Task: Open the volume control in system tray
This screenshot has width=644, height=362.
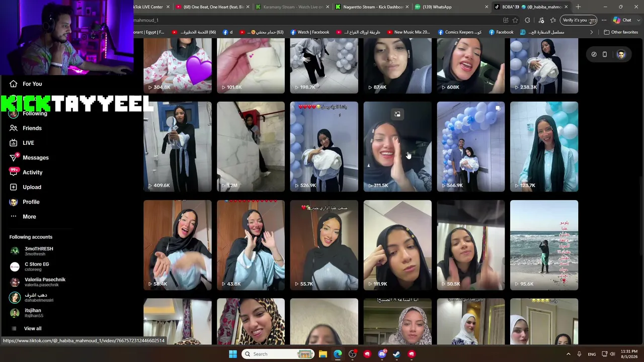Action: pyautogui.click(x=613, y=354)
